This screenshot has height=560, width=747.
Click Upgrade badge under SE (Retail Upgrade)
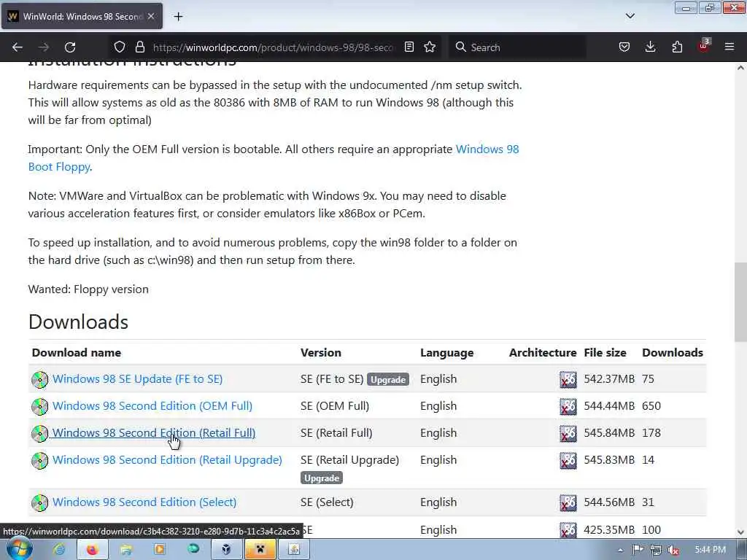point(322,478)
